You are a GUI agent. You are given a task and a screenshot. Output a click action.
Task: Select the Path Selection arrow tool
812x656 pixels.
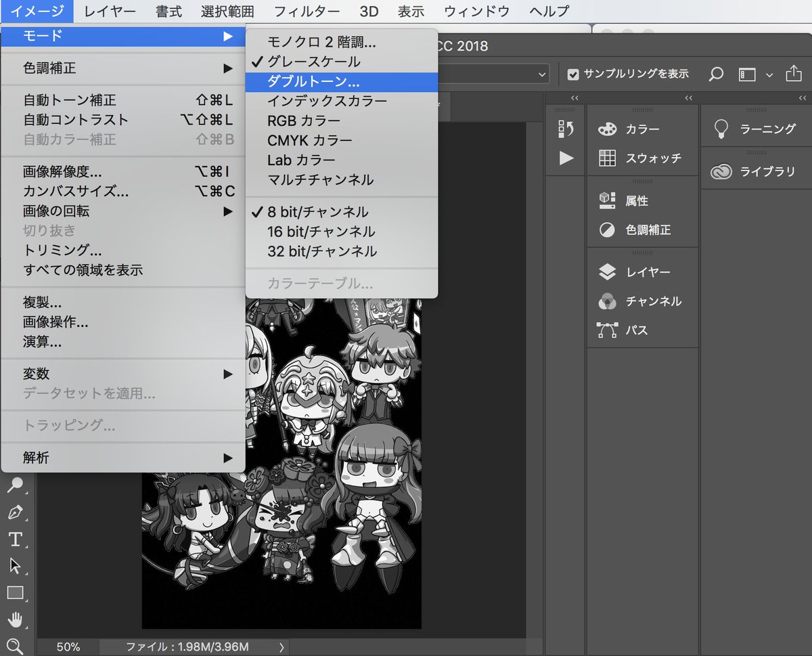tap(15, 566)
